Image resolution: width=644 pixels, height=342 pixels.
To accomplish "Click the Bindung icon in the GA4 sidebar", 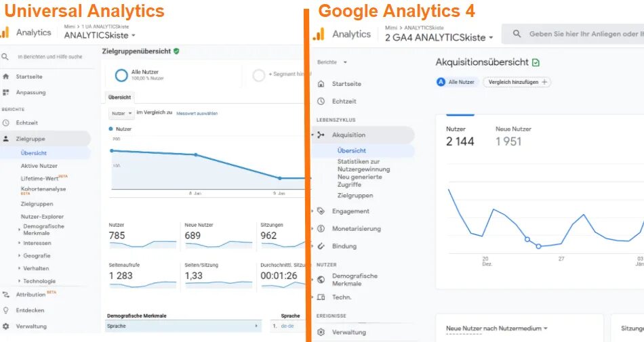I will [321, 246].
